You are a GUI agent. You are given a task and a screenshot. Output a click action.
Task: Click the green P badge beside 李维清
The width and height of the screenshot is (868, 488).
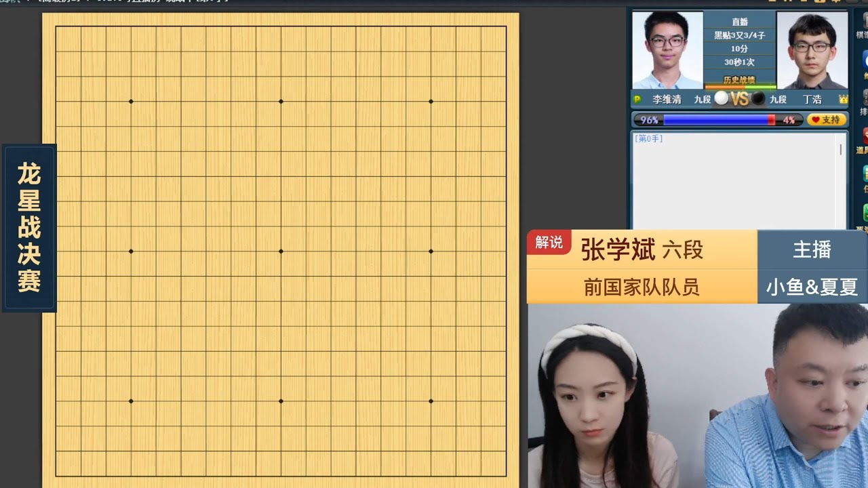pyautogui.click(x=637, y=99)
